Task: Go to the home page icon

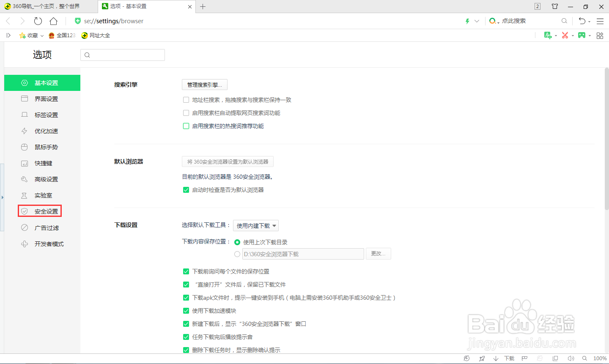Action: [x=53, y=21]
